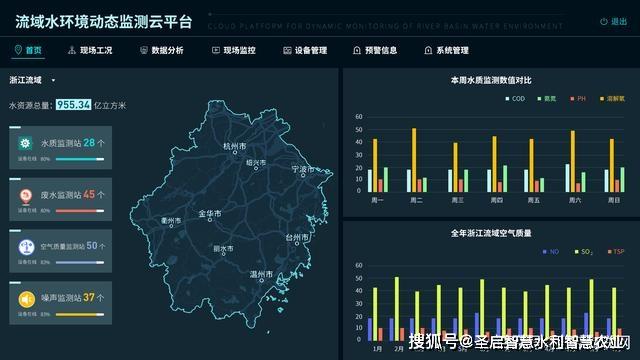
Task: Click the 水质监测站 online progress bar
Action: 80,159
